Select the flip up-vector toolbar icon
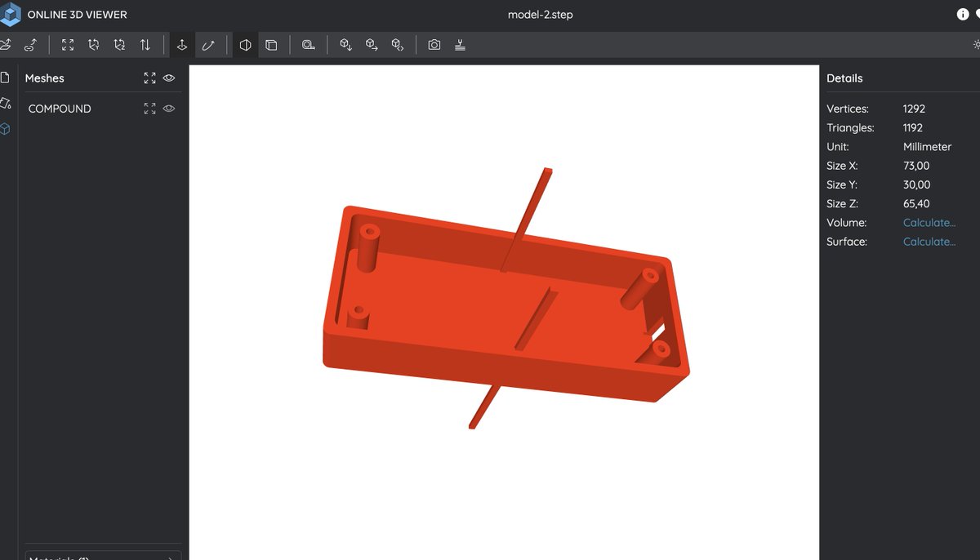Image resolution: width=980 pixels, height=560 pixels. 145,45
